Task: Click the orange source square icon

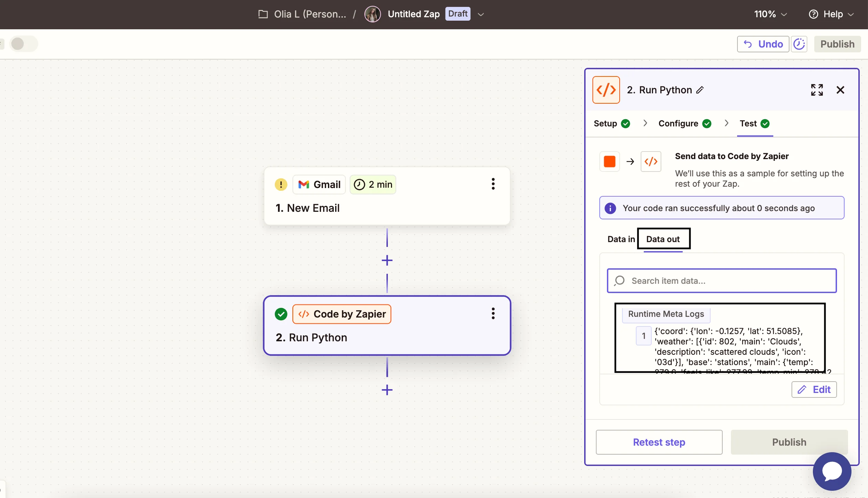Action: (x=610, y=162)
